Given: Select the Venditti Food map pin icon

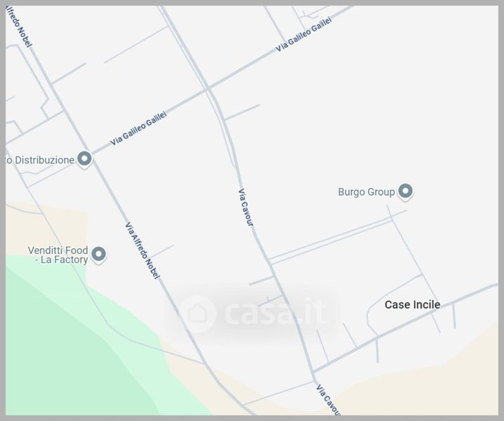Looking at the screenshot, I should click(x=99, y=255).
